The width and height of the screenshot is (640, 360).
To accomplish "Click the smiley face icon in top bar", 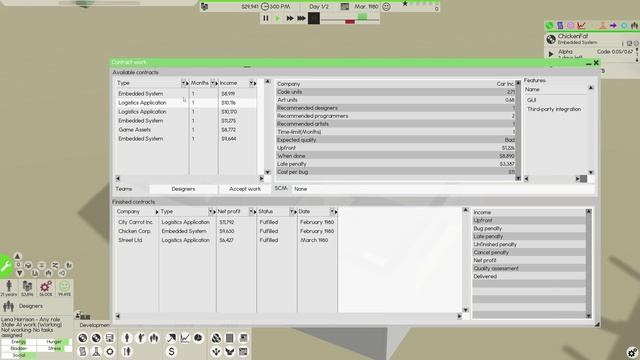I will pos(386,7).
